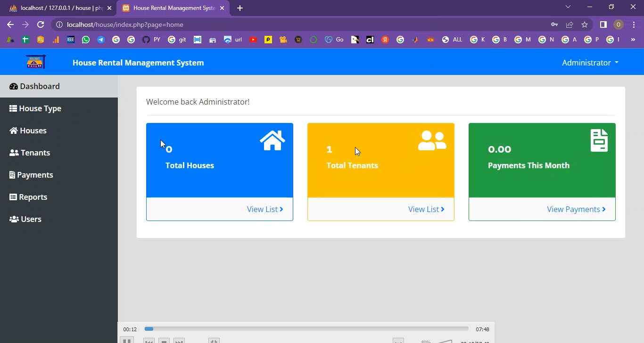Click the house rental logo in header
The height and width of the screenshot is (343, 644).
tap(36, 62)
